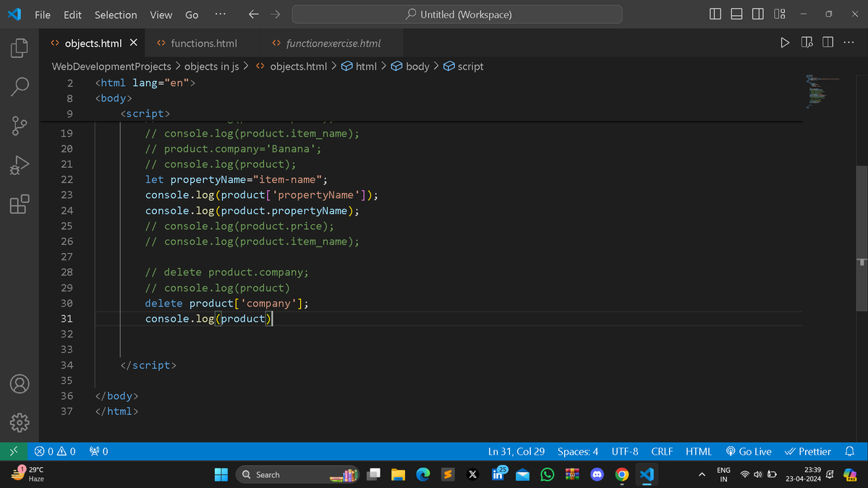This screenshot has width=868, height=488.
Task: Click the remote window indicator icon
Action: tap(14, 451)
